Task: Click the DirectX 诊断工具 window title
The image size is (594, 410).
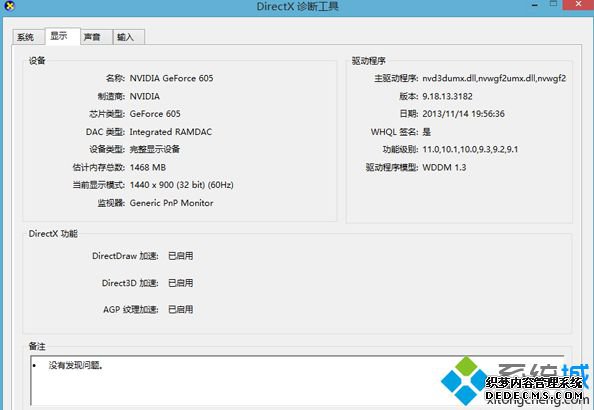Action: (297, 6)
